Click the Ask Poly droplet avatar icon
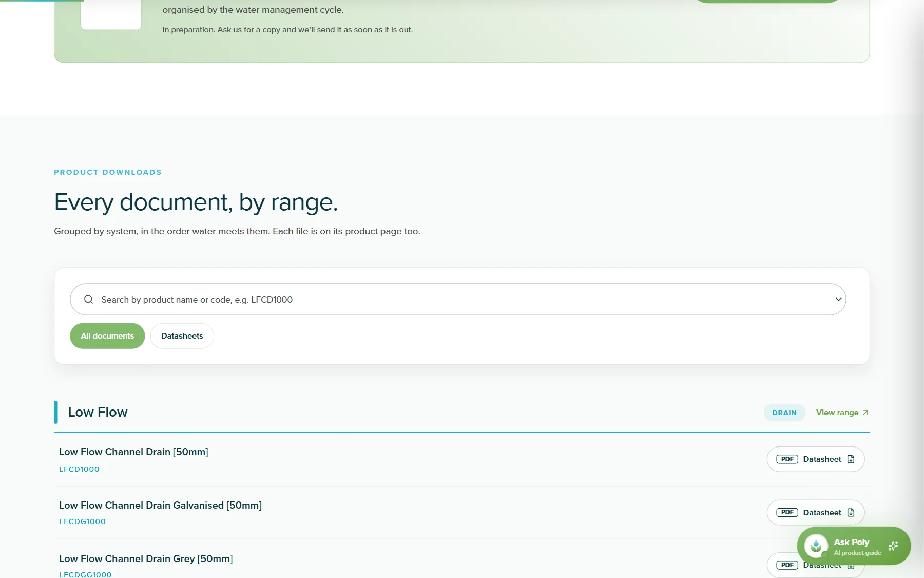The width and height of the screenshot is (924, 578). coord(816,546)
